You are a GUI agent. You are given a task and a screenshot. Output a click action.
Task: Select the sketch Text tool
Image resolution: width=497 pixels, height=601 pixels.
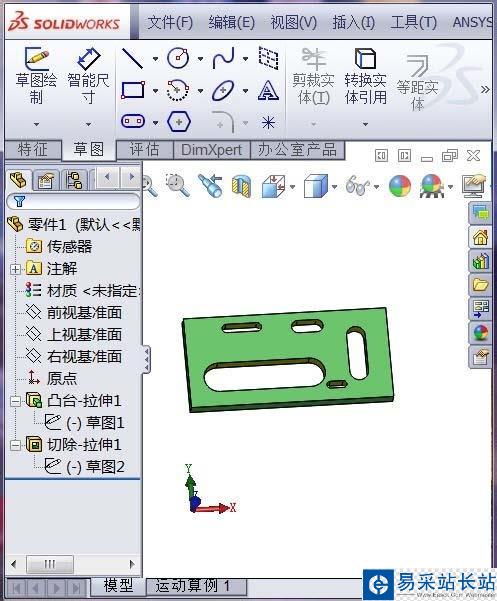point(268,90)
